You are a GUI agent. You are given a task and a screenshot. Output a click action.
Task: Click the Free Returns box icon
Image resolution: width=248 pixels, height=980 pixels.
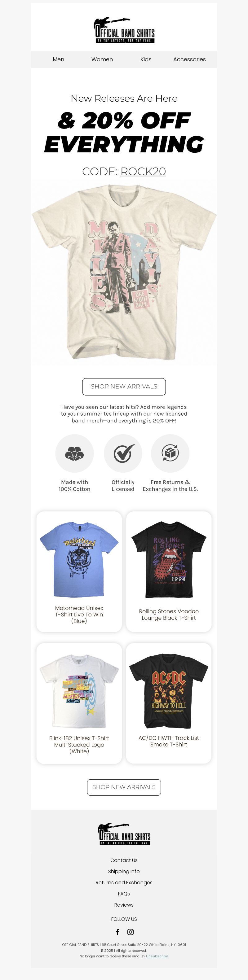pyautogui.click(x=170, y=453)
